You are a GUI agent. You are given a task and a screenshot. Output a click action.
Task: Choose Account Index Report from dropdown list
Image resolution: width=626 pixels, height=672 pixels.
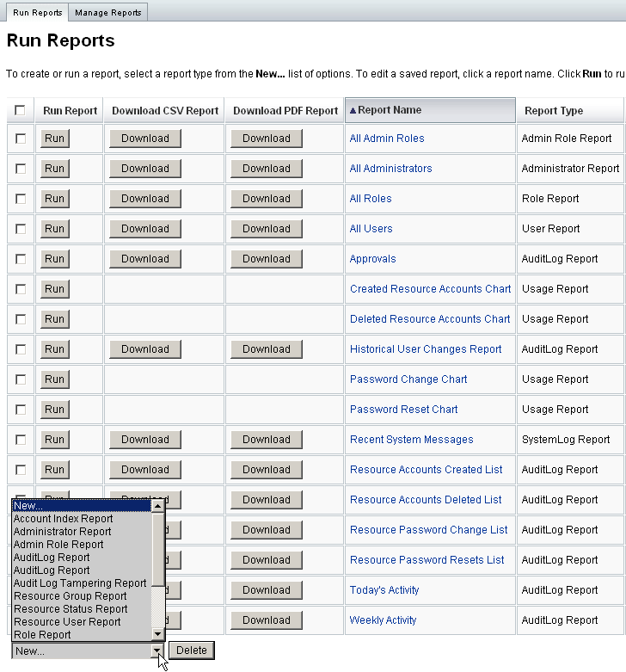(82, 519)
